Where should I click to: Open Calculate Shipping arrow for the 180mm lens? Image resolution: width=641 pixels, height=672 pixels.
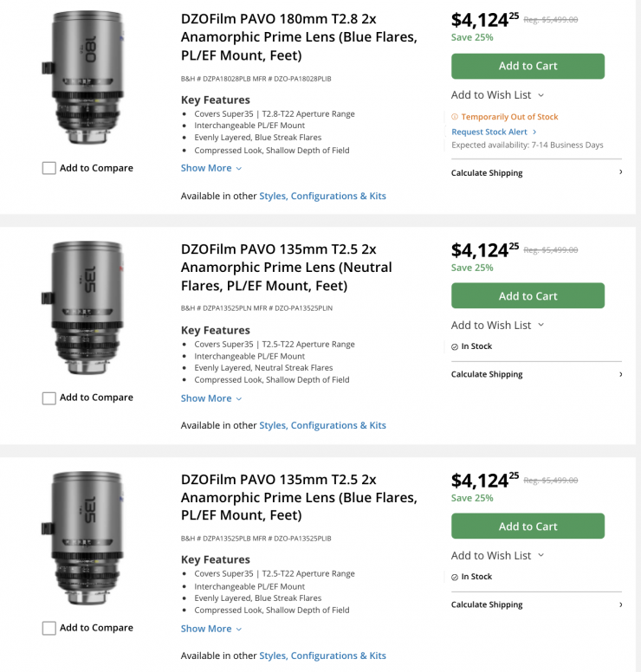coord(620,172)
